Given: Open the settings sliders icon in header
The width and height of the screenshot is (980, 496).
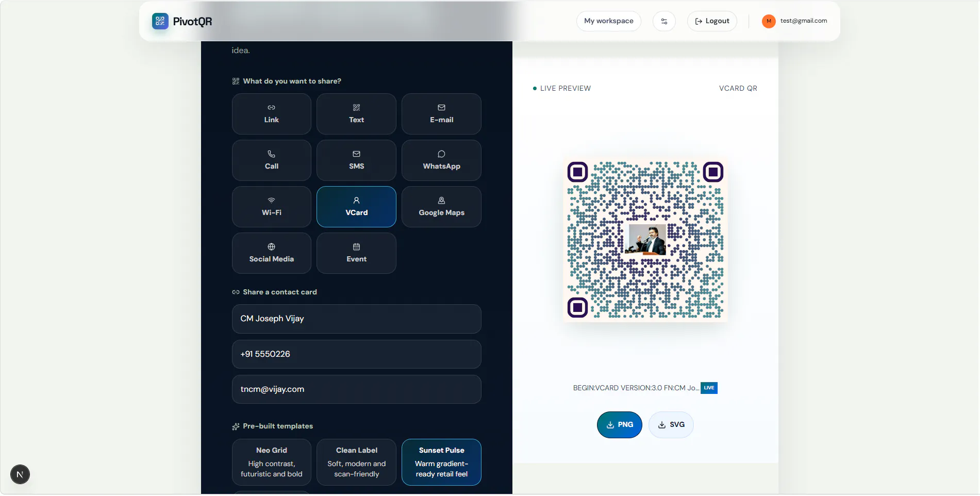Looking at the screenshot, I should pyautogui.click(x=664, y=21).
